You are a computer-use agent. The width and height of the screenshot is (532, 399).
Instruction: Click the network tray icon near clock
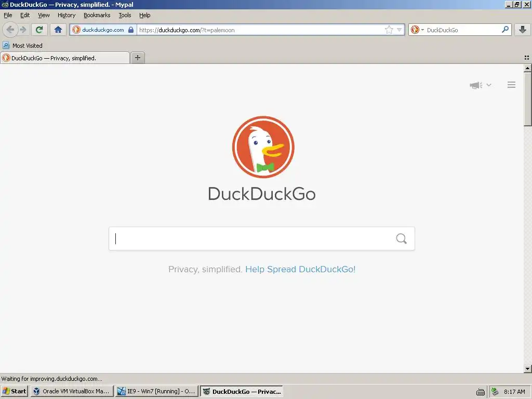(x=495, y=392)
